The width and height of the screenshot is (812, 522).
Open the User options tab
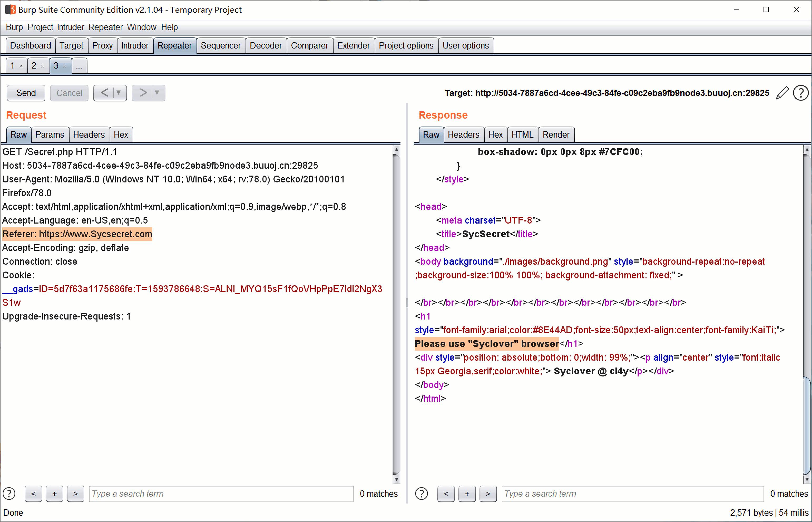466,45
